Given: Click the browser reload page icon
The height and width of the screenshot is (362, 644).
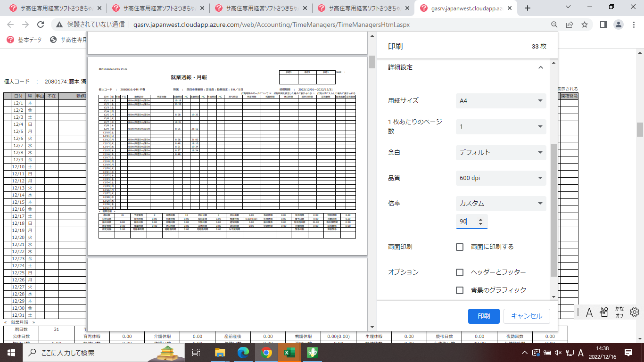Looking at the screenshot, I should [x=41, y=25].
